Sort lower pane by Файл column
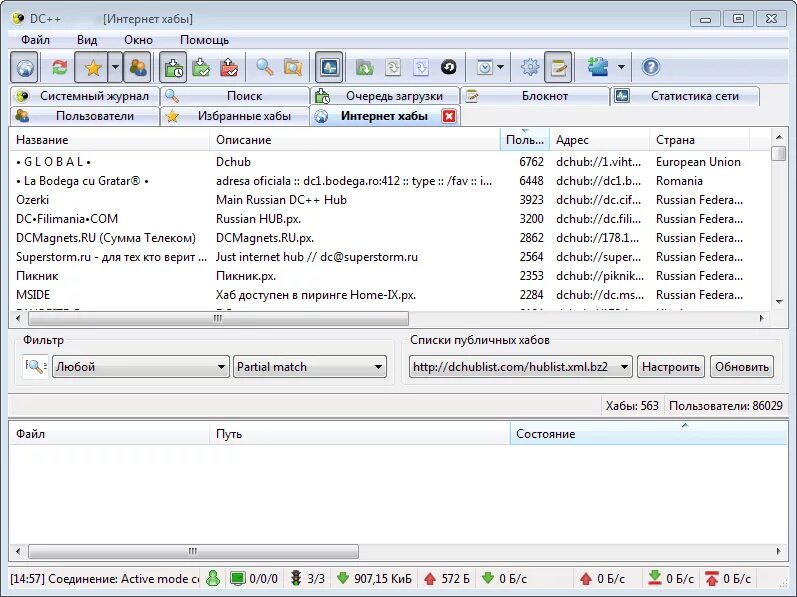Viewport: 797px width, 597px height. tap(109, 434)
